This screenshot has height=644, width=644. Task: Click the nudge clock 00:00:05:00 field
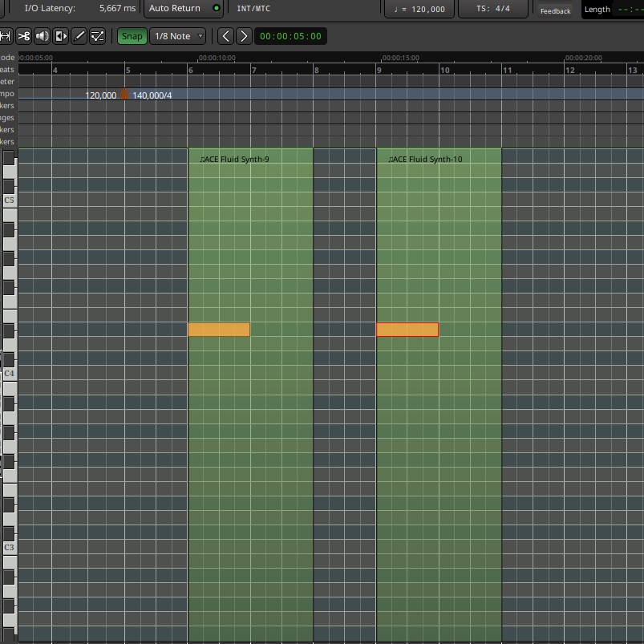(290, 36)
